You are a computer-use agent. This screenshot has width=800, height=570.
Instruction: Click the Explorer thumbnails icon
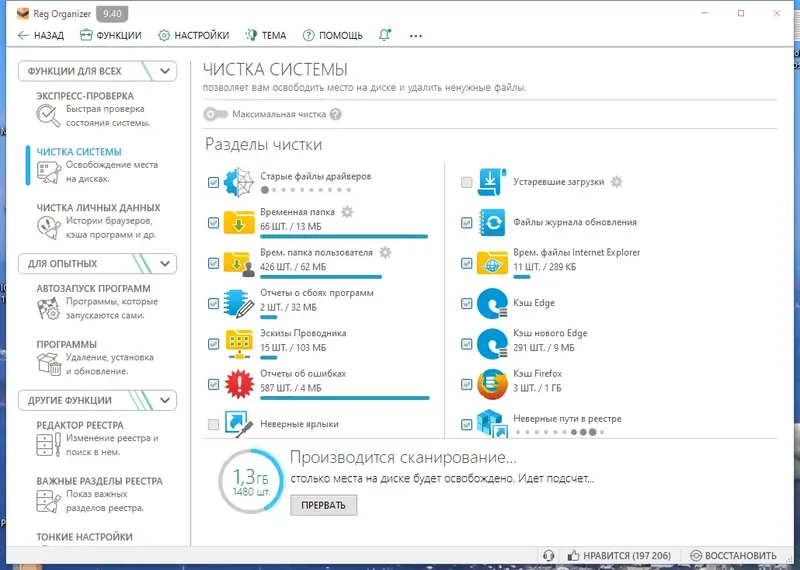pyautogui.click(x=239, y=344)
